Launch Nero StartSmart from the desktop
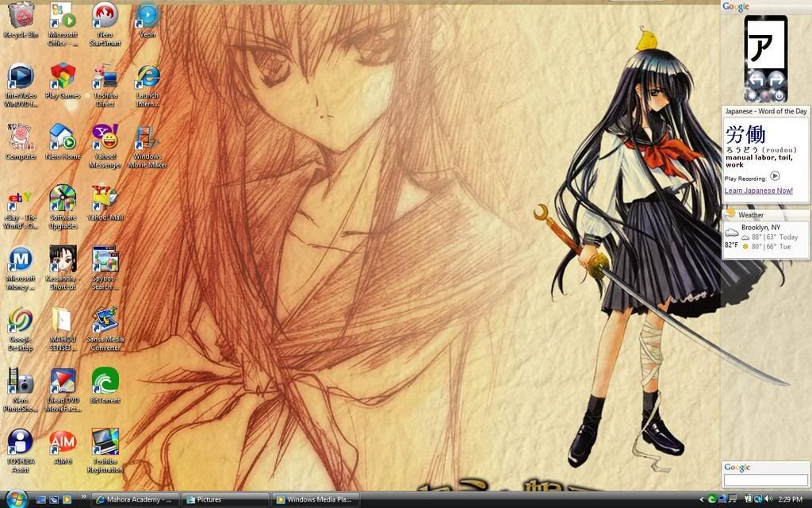The width and height of the screenshot is (812, 508). pos(105,16)
